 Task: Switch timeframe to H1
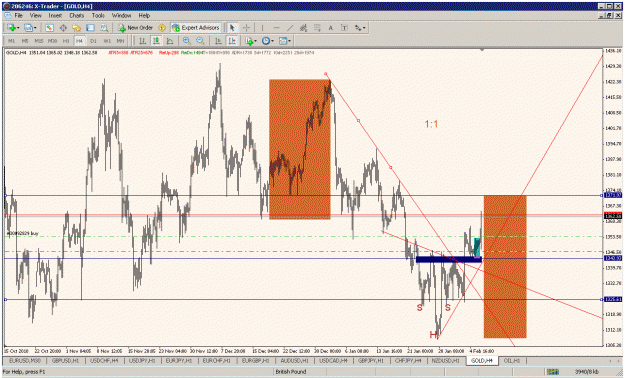pos(66,41)
